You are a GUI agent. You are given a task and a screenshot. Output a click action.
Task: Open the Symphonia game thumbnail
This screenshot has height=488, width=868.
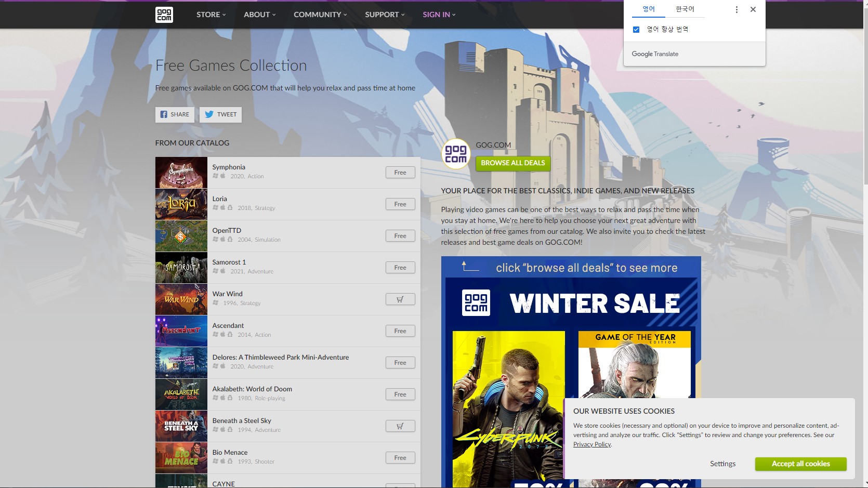pos(181,173)
